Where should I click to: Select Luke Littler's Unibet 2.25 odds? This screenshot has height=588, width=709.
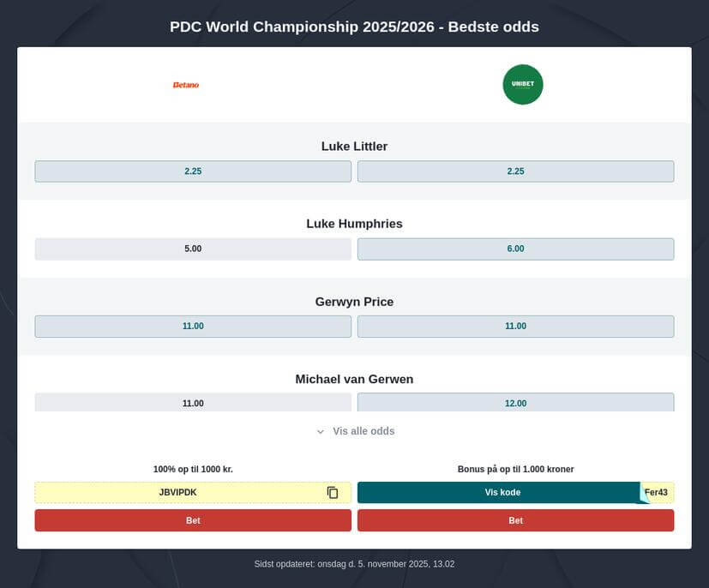click(x=515, y=171)
